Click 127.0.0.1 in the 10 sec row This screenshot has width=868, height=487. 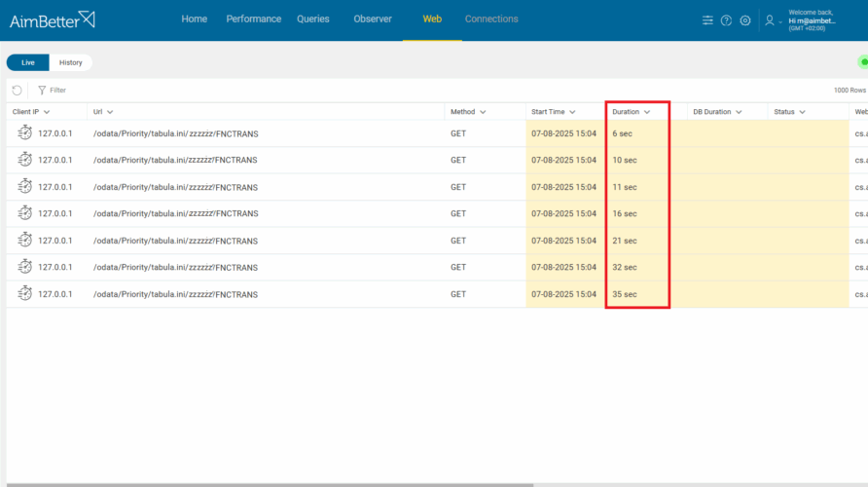tap(54, 160)
